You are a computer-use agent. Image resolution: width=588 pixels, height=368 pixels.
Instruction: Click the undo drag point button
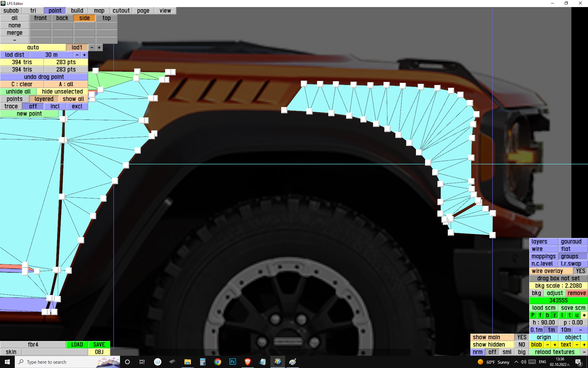[44, 77]
